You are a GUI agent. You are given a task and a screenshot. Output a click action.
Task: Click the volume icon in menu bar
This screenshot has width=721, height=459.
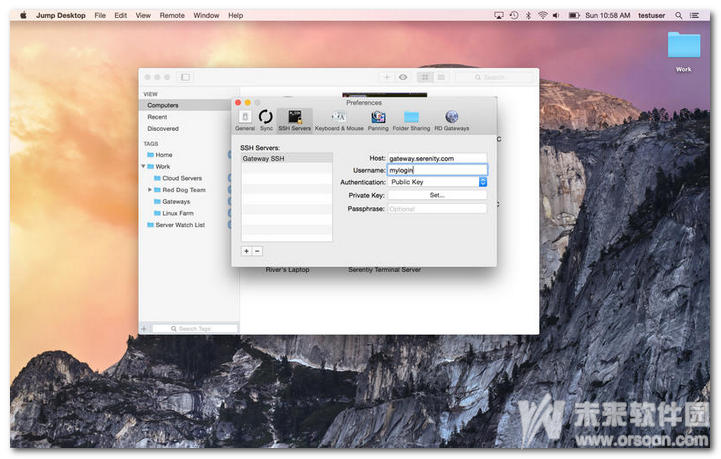point(556,15)
